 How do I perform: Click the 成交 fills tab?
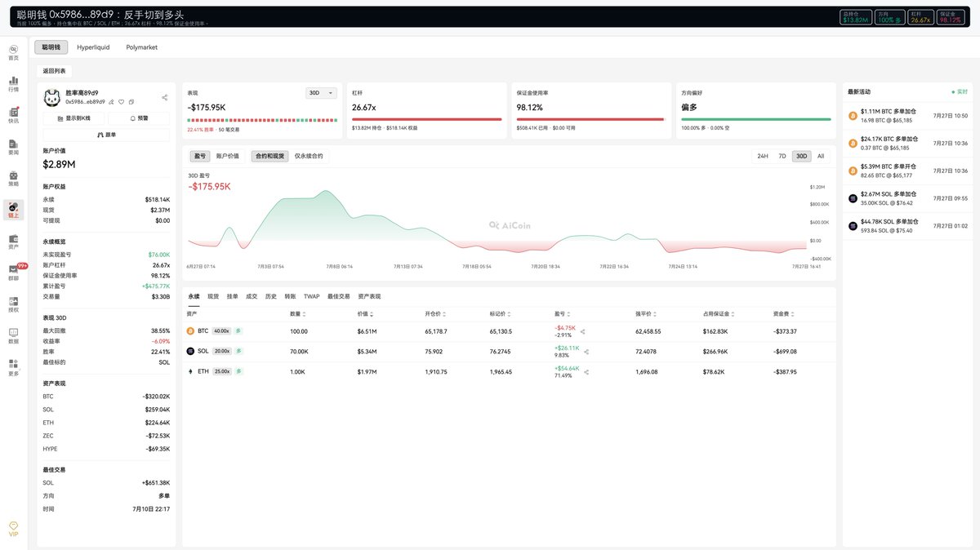tap(252, 296)
